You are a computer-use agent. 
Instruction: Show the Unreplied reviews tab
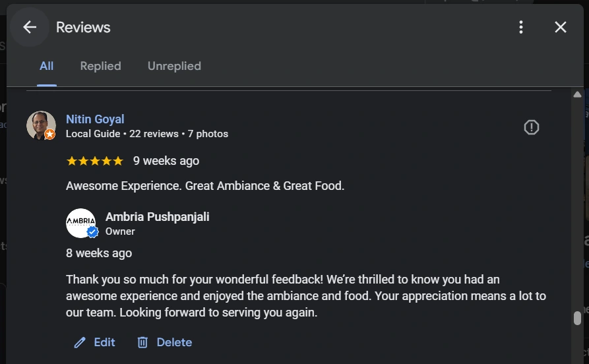click(174, 66)
